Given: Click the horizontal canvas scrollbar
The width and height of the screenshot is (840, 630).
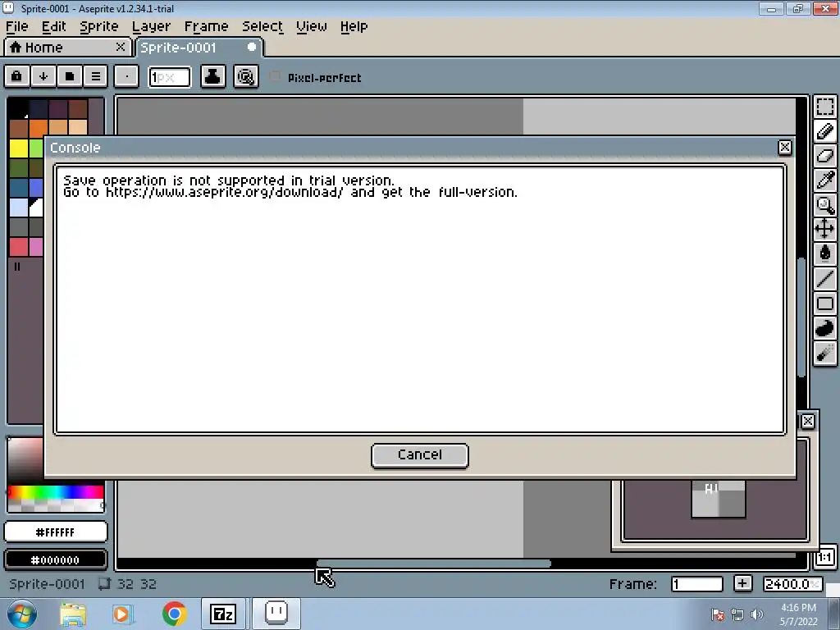Looking at the screenshot, I should (x=434, y=563).
